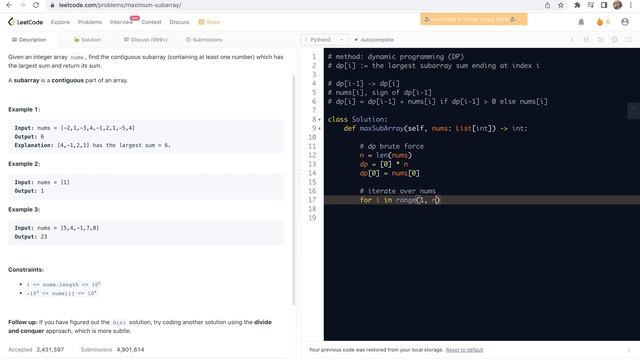Collapse code fold arrow at line 8
640x360 pixels.
[319, 120]
